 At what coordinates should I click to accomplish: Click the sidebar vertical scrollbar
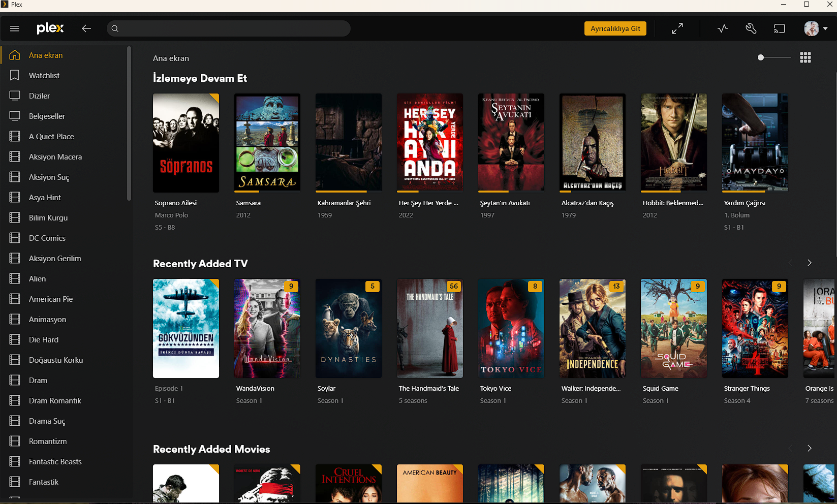pyautogui.click(x=129, y=123)
